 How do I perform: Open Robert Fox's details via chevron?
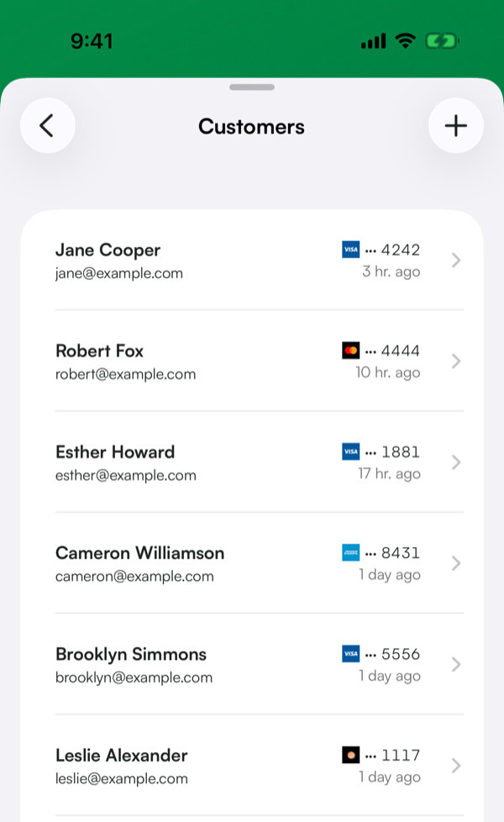click(x=456, y=361)
